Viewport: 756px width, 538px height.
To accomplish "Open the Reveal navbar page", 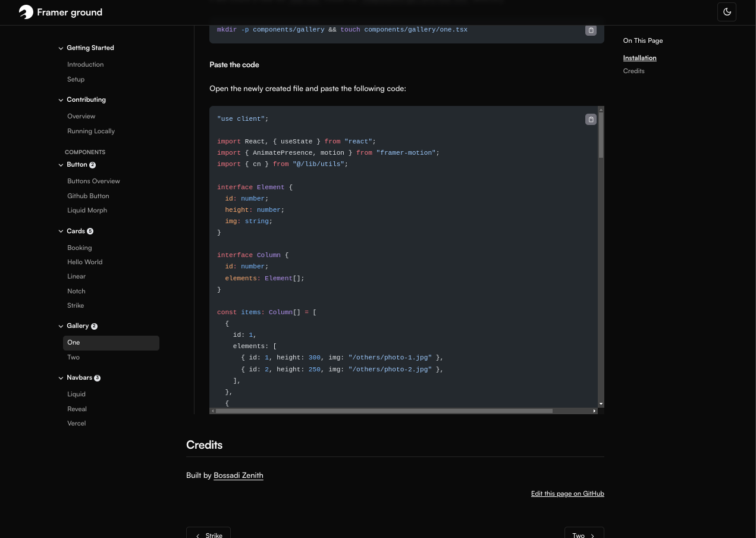I will (x=77, y=409).
